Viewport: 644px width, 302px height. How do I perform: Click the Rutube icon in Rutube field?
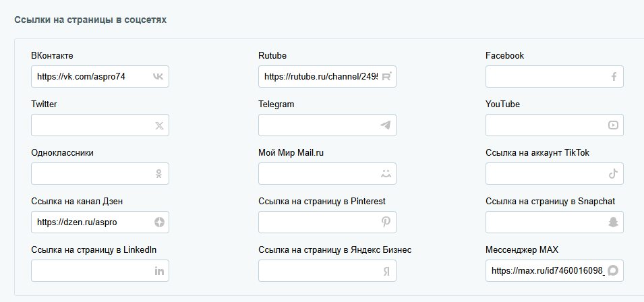[386, 77]
